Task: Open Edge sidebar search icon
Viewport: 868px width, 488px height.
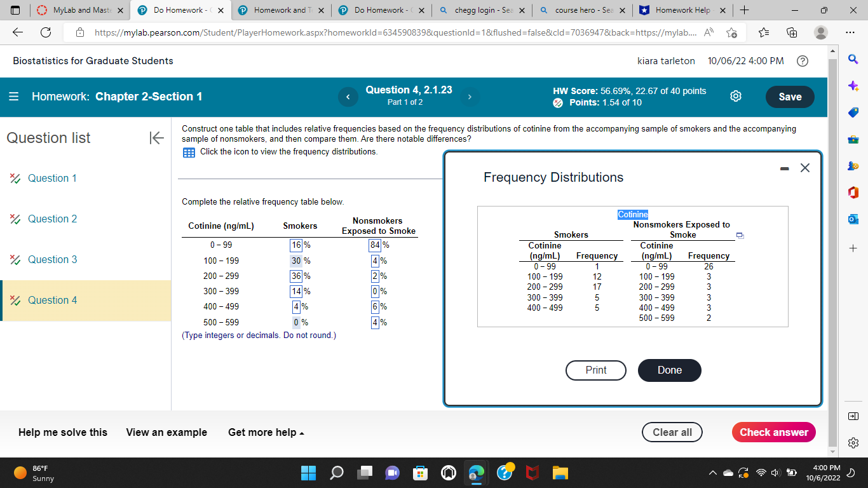Action: (x=853, y=60)
